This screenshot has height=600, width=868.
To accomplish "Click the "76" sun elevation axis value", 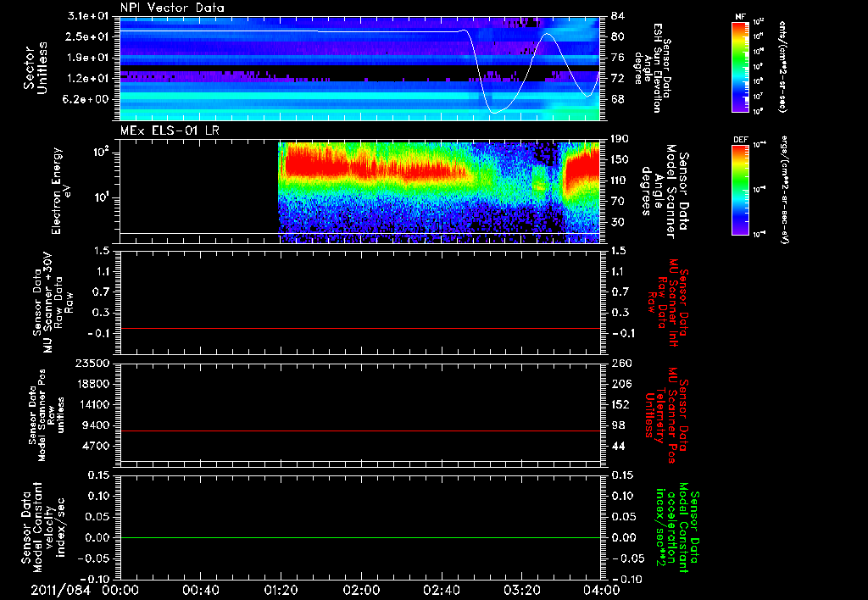I will (617, 58).
